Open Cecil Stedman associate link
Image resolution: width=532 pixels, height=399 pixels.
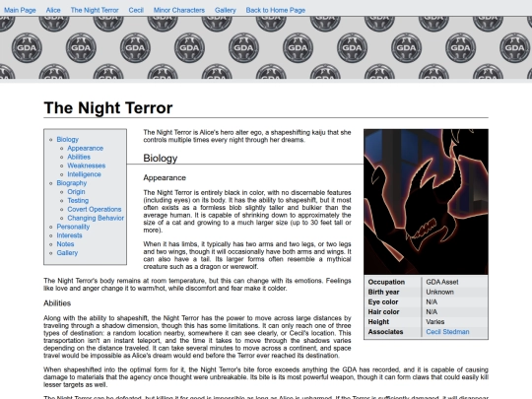447,332
